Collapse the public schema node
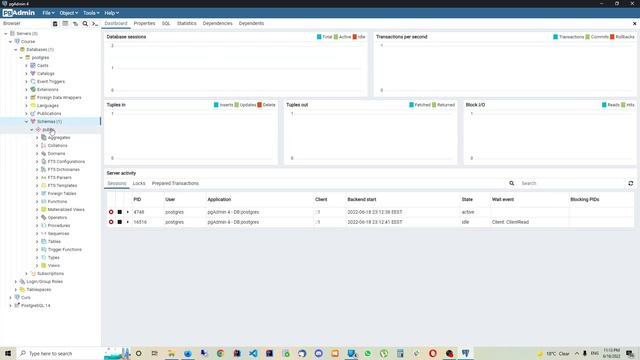The height and width of the screenshot is (360, 640). pos(32,129)
